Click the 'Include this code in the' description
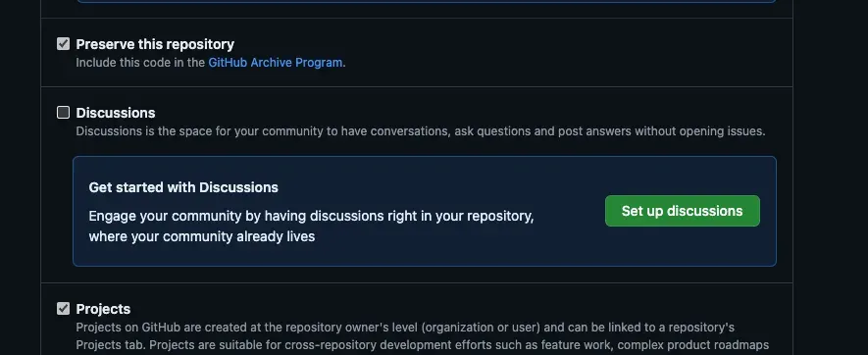Viewport: 868px width, 355px height. click(140, 63)
